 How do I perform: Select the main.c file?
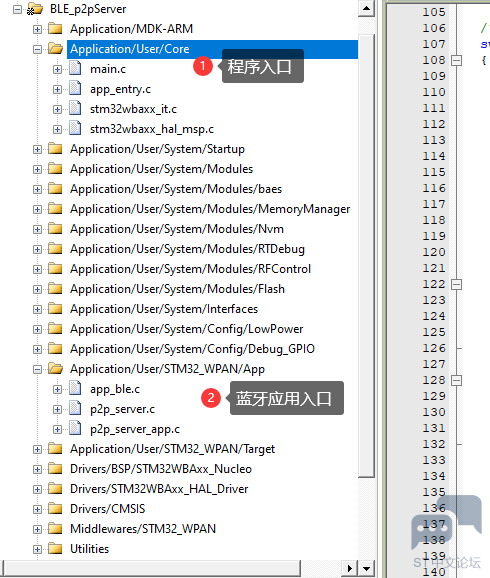click(x=108, y=69)
